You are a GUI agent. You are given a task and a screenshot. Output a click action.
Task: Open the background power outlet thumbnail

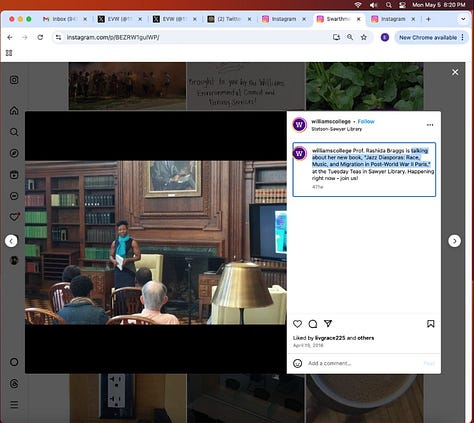(127, 398)
